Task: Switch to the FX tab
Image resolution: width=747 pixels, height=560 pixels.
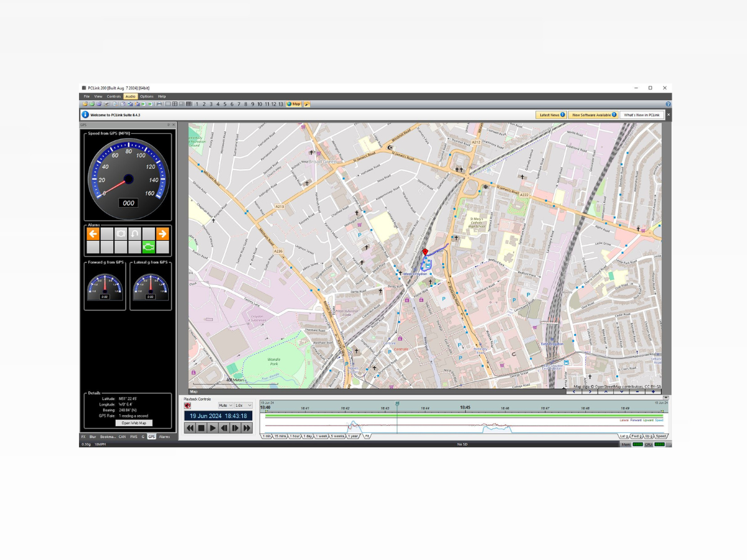Action: tap(83, 437)
